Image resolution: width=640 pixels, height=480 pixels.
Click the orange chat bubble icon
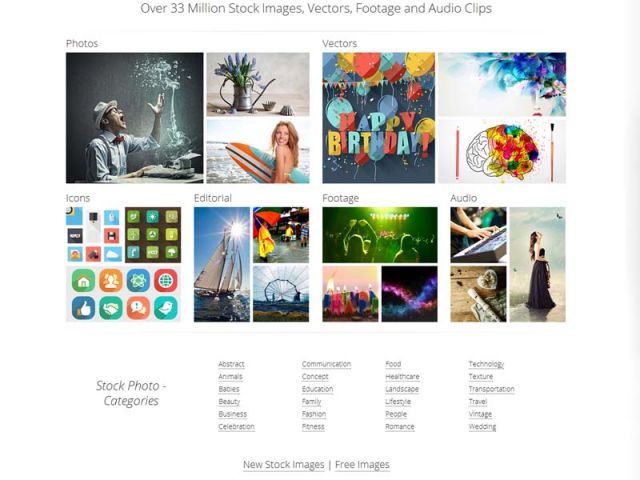point(138,308)
